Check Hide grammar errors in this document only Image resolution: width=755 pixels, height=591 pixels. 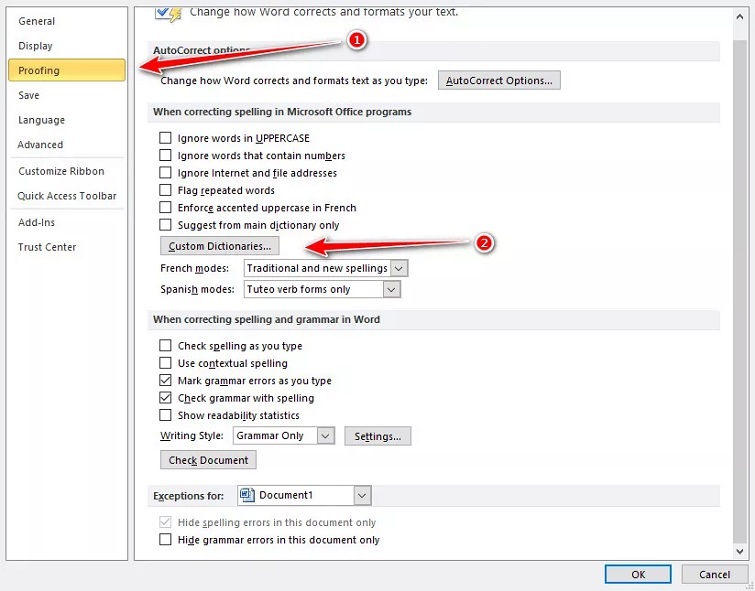(166, 540)
